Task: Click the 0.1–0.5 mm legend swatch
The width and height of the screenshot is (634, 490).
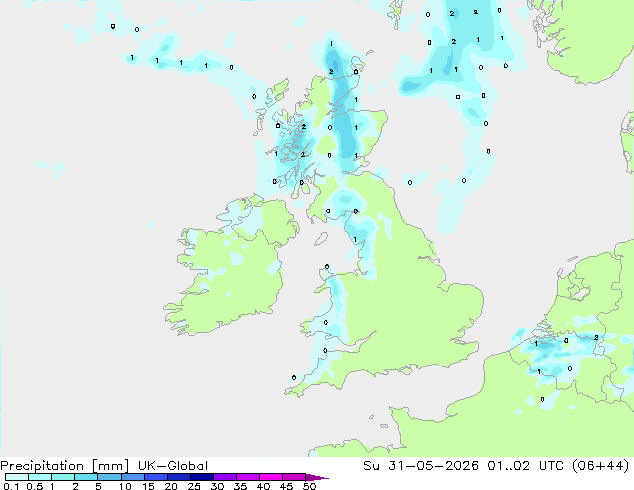Action: click(17, 477)
